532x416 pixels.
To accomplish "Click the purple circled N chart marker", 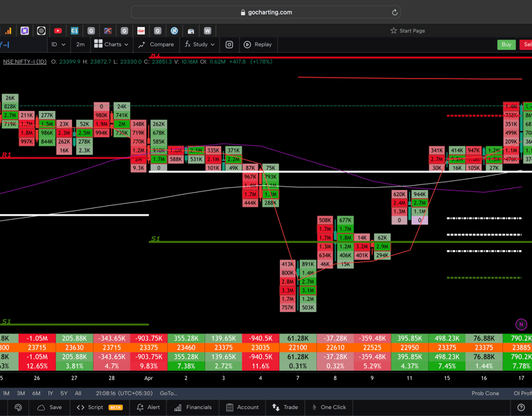I will pyautogui.click(x=521, y=324).
